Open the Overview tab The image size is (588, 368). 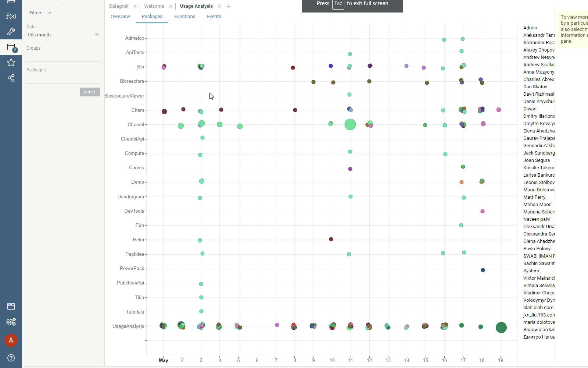pos(120,17)
